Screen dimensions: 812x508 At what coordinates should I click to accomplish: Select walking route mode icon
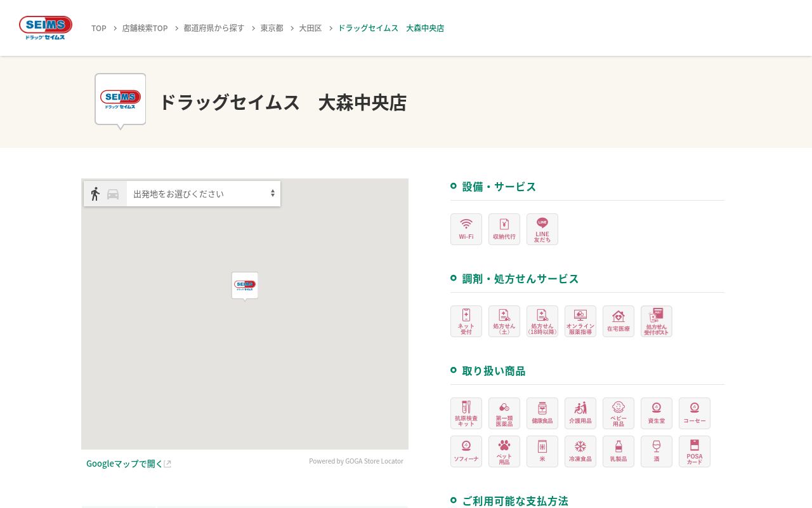(x=95, y=194)
